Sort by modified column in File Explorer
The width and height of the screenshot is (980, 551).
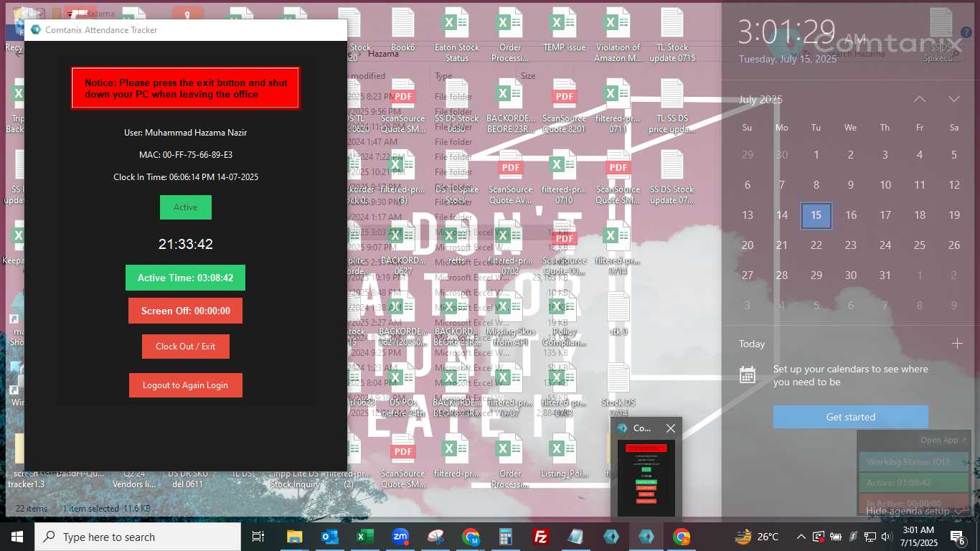[368, 75]
